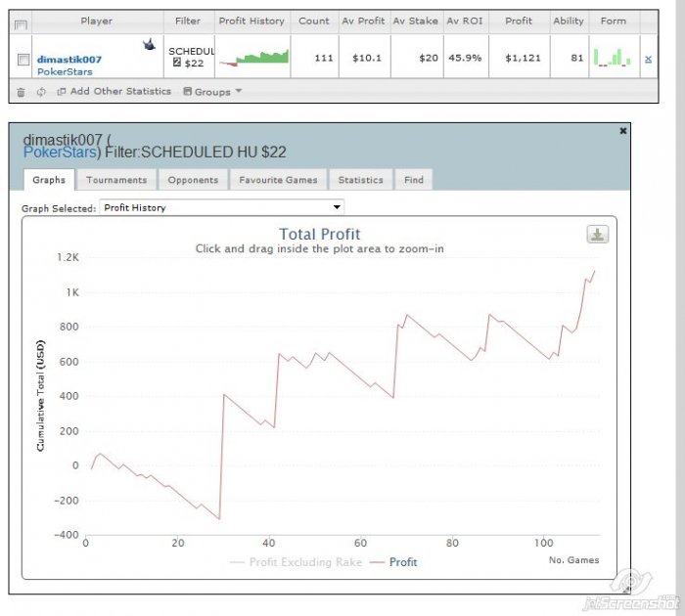Viewport: 685px width, 616px height.
Task: Click the Filter column header
Action: (188, 21)
